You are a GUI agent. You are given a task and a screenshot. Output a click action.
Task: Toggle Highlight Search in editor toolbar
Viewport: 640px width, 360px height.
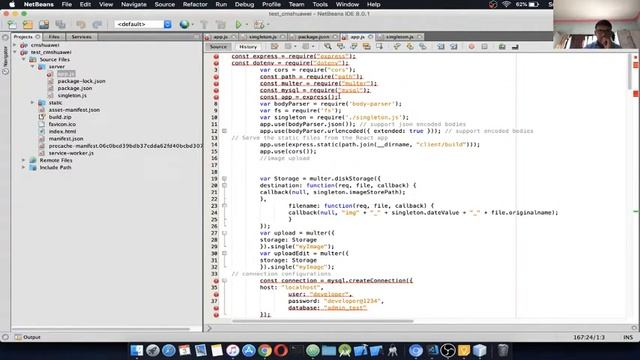[367, 47]
